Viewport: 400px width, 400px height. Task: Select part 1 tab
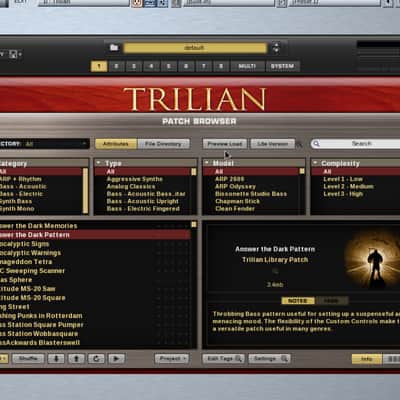click(x=99, y=66)
